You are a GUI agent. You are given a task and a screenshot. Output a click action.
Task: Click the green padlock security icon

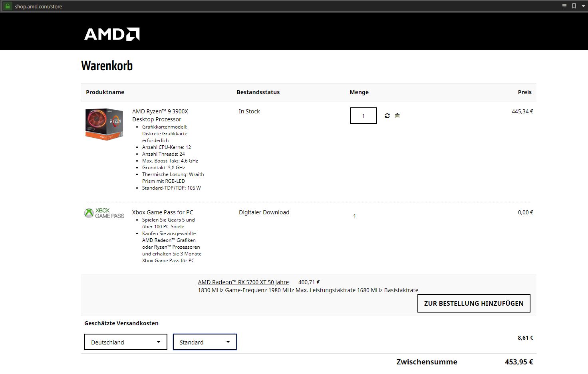pos(7,6)
